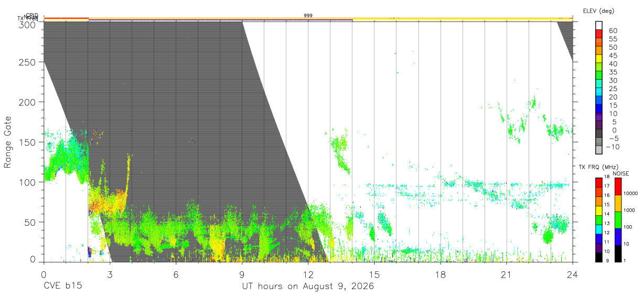The width and height of the screenshot is (644, 297).
Task: Click the '100' label on the NOISE scale
Action: (x=628, y=227)
